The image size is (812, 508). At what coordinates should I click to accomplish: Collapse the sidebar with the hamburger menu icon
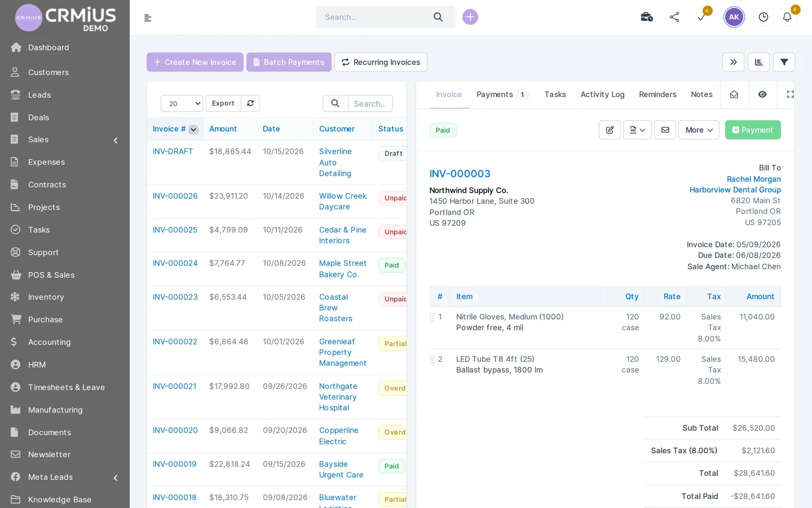coord(148,17)
